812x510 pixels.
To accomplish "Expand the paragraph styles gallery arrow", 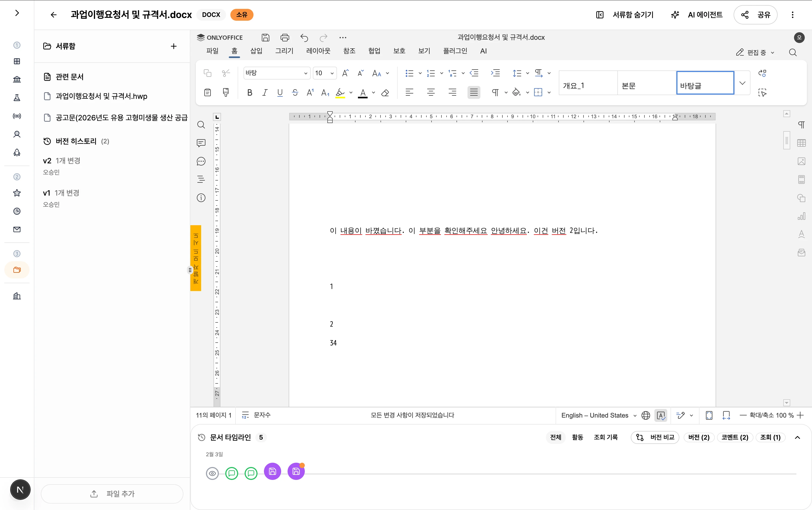I will tap(742, 83).
